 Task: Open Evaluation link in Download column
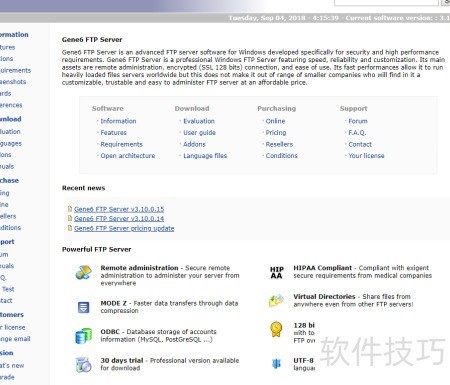(199, 121)
